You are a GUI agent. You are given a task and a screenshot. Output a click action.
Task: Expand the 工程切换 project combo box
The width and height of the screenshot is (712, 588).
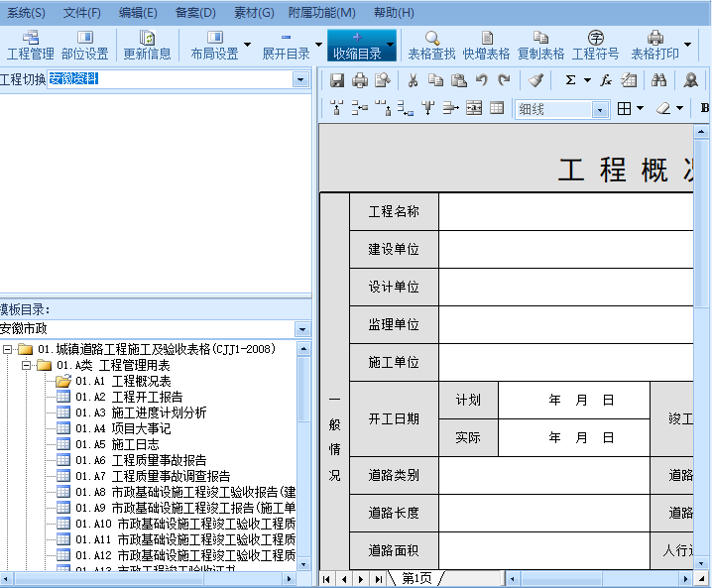pos(300,79)
